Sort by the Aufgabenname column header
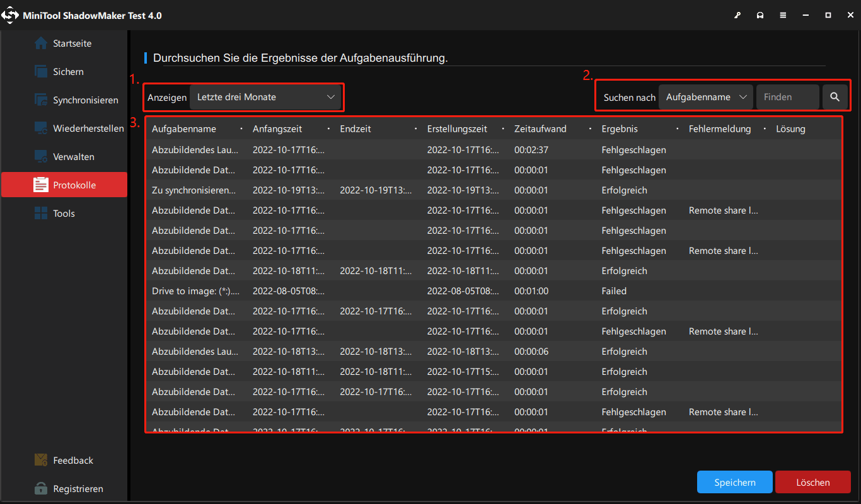This screenshot has height=504, width=861. [184, 129]
